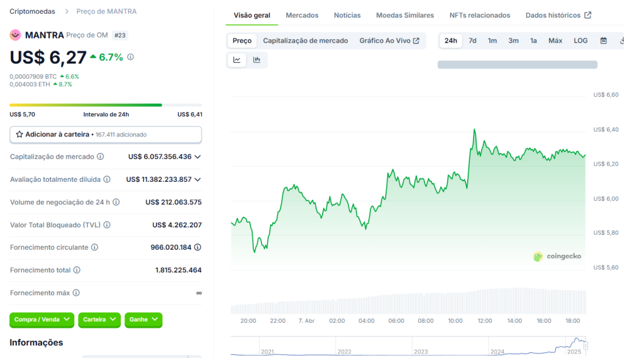Select the 1a time range
The image size is (644, 358).
[533, 41]
